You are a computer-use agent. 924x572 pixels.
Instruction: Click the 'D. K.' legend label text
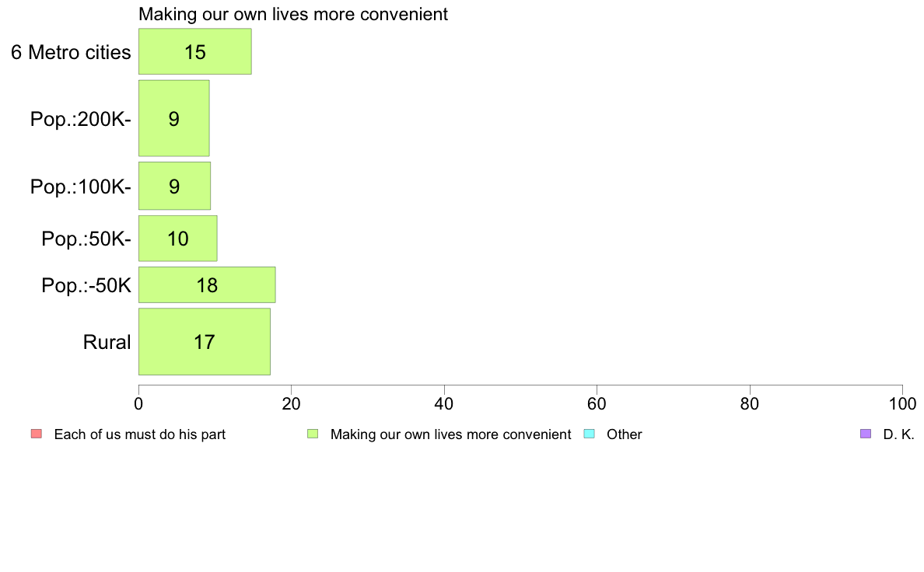898,434
